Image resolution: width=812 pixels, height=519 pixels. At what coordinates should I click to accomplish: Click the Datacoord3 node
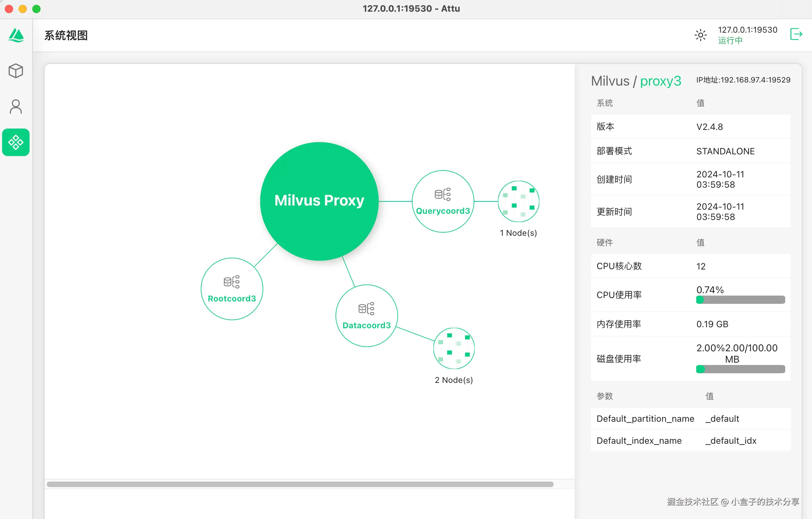tap(366, 316)
